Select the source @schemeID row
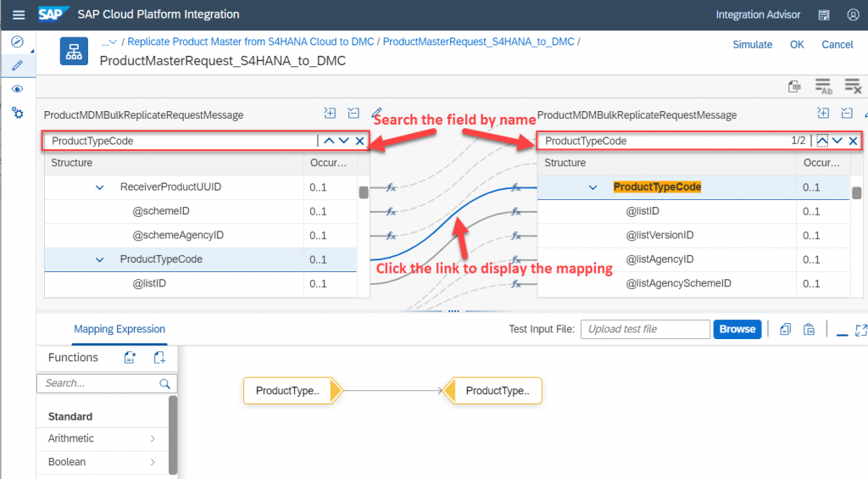868x479 pixels. point(201,212)
